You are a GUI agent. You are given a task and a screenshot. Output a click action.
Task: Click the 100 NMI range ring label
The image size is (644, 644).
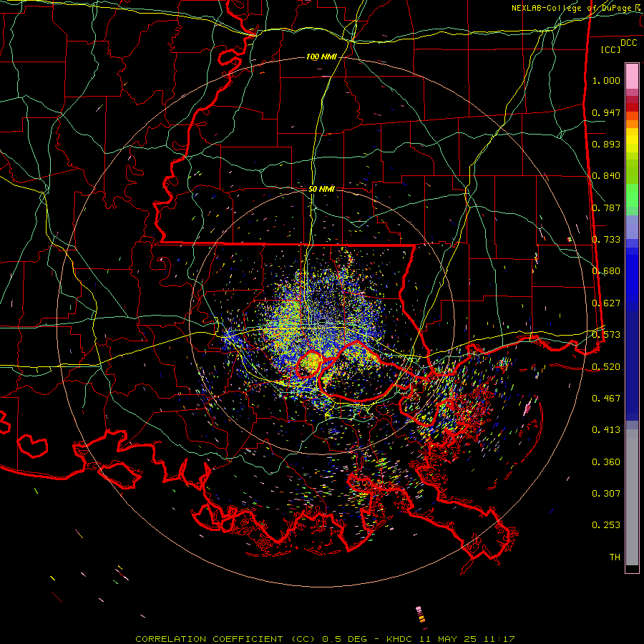tap(321, 57)
